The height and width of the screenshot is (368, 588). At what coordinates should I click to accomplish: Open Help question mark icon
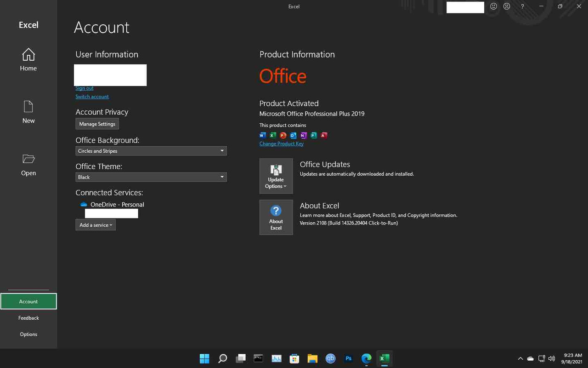coord(522,6)
